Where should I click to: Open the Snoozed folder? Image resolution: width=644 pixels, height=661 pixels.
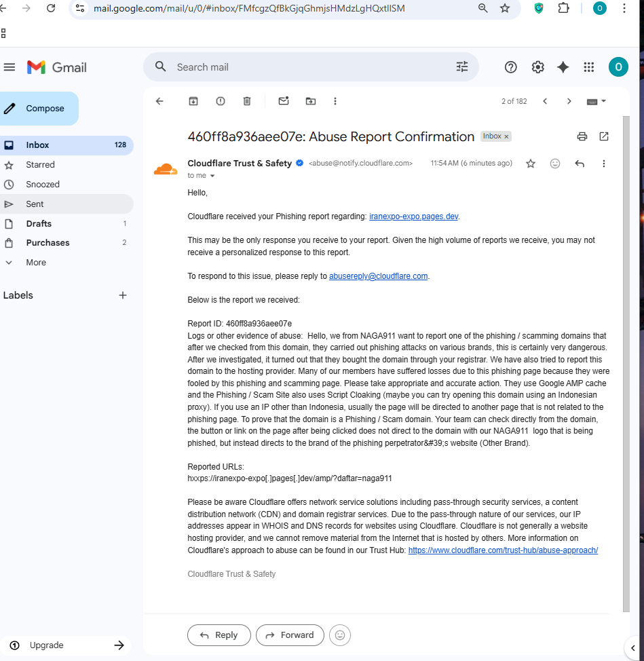65,184
